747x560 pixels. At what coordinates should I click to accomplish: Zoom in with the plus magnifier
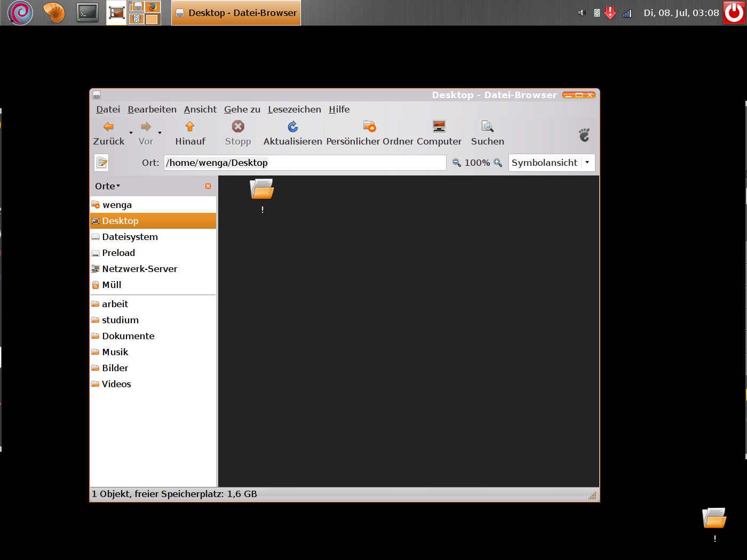pos(498,163)
